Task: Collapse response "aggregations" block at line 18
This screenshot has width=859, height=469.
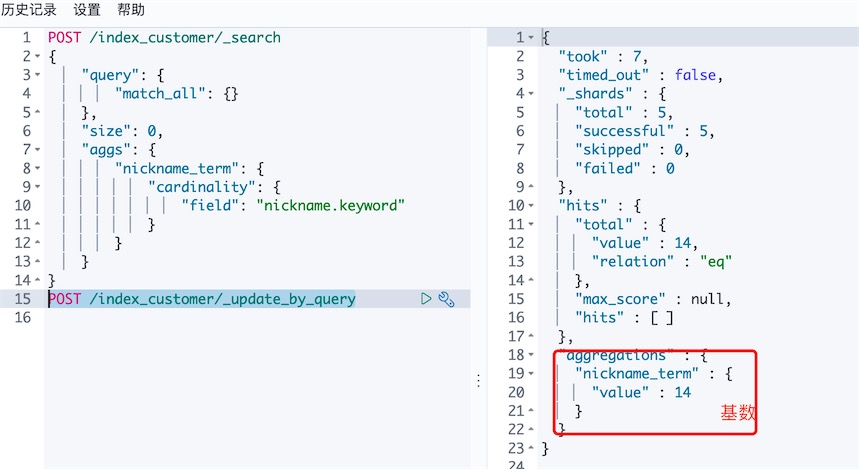Action: (x=531, y=354)
